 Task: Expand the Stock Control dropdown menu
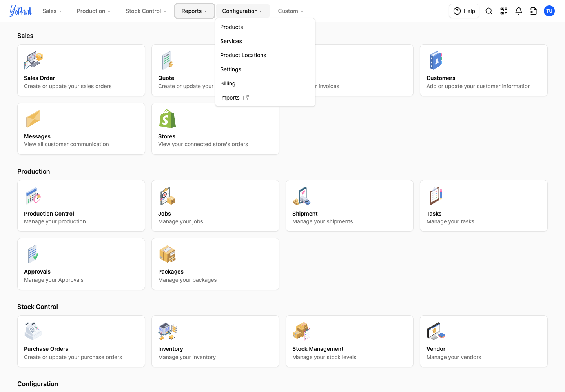[146, 11]
